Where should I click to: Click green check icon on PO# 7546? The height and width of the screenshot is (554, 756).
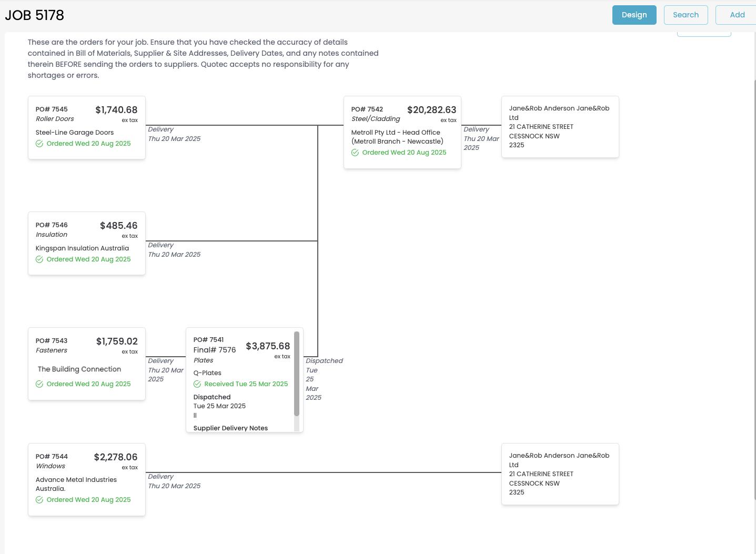(39, 259)
